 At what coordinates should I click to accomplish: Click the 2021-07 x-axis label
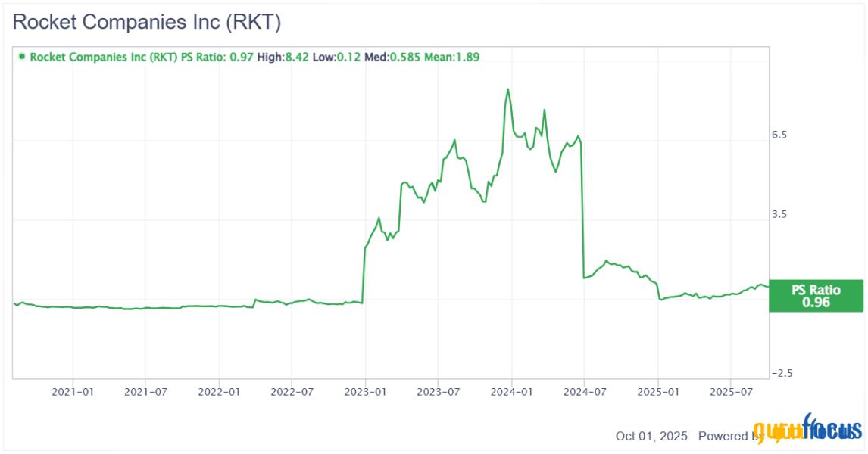(145, 392)
